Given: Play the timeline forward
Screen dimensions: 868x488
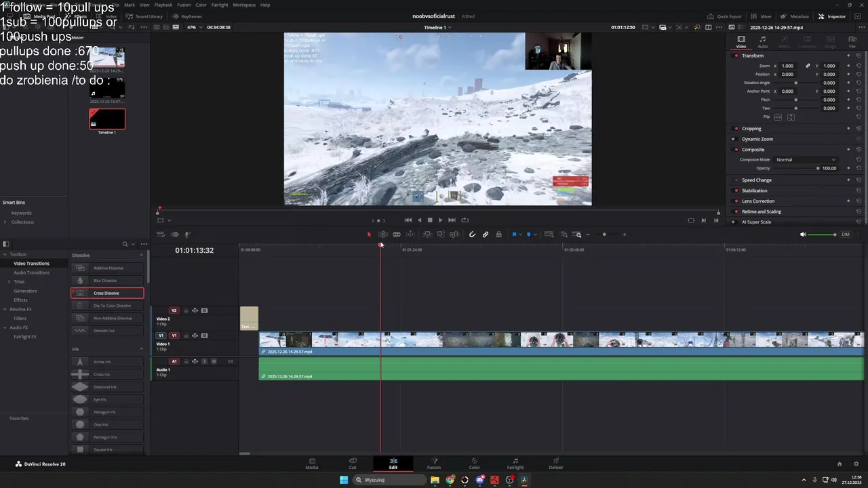Looking at the screenshot, I should click(x=441, y=220).
